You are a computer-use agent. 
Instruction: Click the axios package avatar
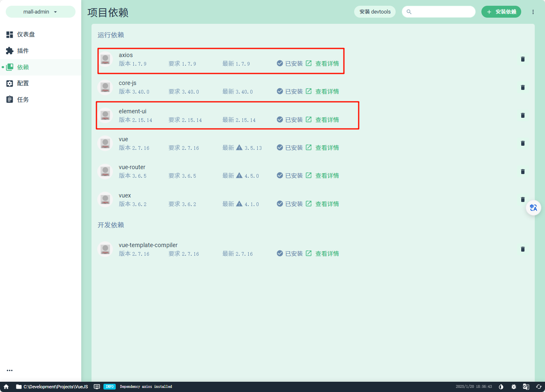point(105,59)
